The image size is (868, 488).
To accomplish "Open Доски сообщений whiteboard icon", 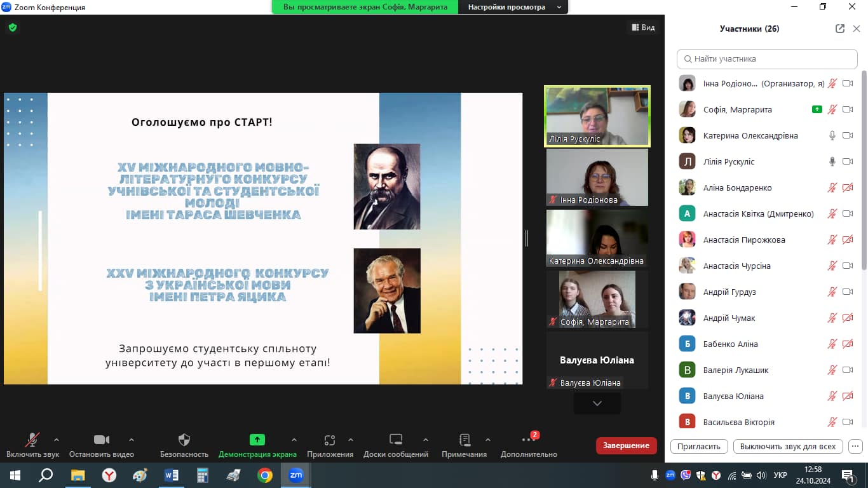I will [x=395, y=440].
